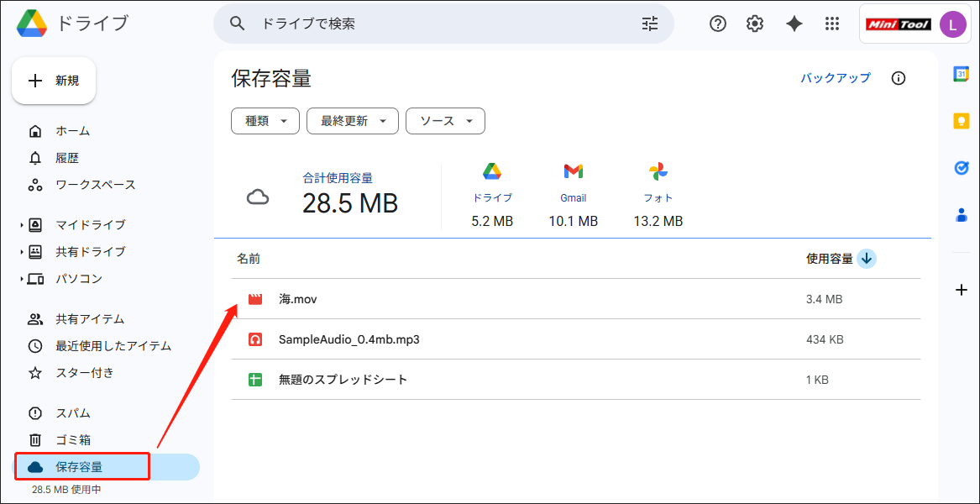Image resolution: width=980 pixels, height=504 pixels.
Task: Open Contacts from the right side panel
Action: [961, 215]
